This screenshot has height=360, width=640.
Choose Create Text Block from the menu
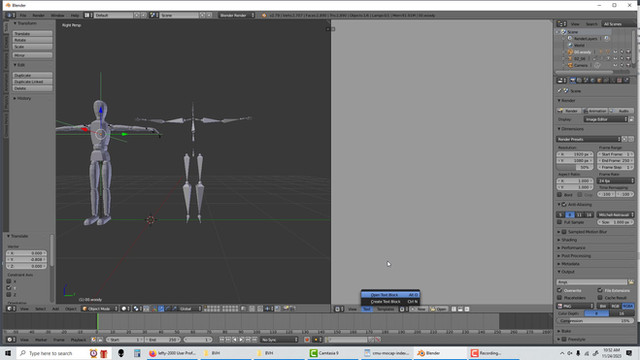pyautogui.click(x=390, y=302)
